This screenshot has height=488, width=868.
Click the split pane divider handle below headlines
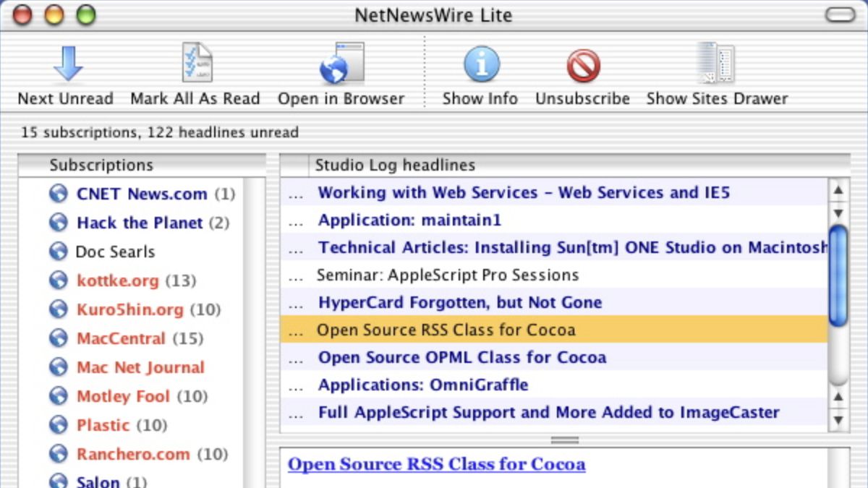564,440
